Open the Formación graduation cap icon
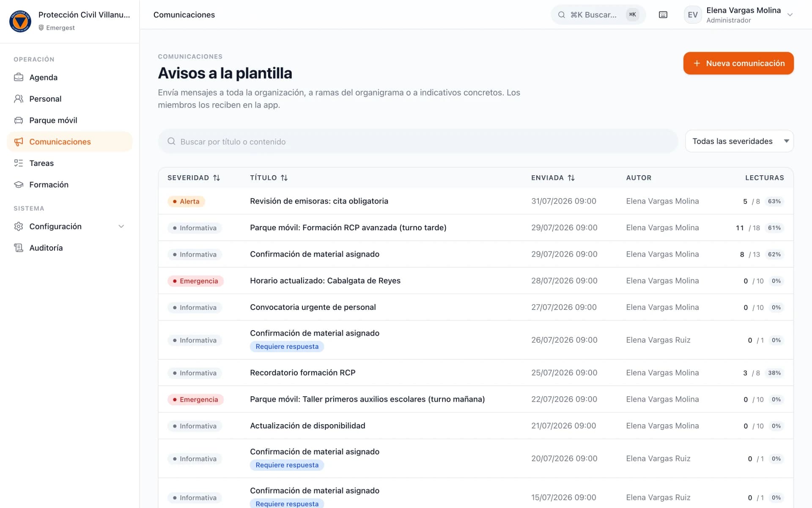Viewport: 812px width, 508px height. pos(19,185)
